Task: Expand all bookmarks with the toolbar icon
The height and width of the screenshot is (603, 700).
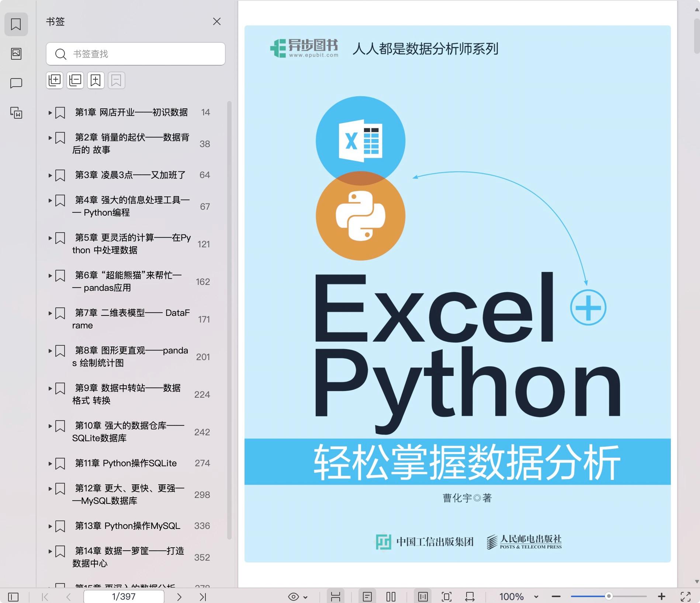Action: tap(55, 80)
